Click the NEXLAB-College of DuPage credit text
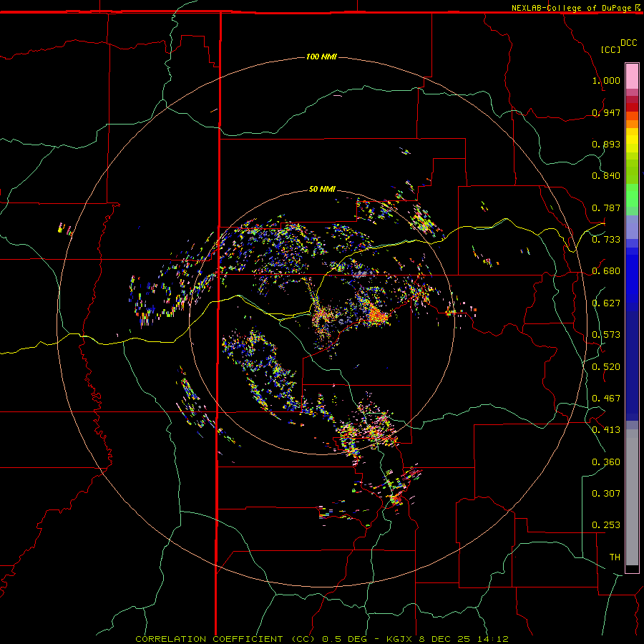The image size is (644, 644). pos(571,8)
